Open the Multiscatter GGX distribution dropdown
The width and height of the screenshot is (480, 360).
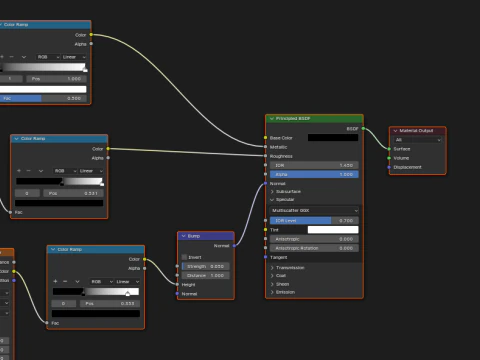314,210
